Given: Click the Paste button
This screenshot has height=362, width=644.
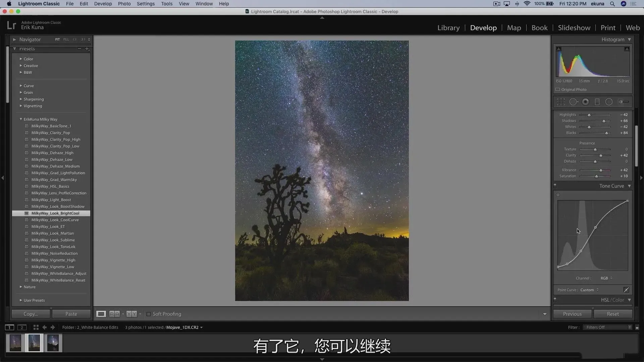Looking at the screenshot, I should [71, 314].
